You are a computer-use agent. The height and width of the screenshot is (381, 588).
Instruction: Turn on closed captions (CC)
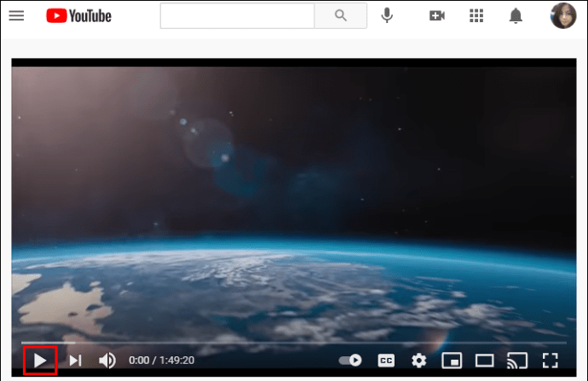click(x=386, y=361)
